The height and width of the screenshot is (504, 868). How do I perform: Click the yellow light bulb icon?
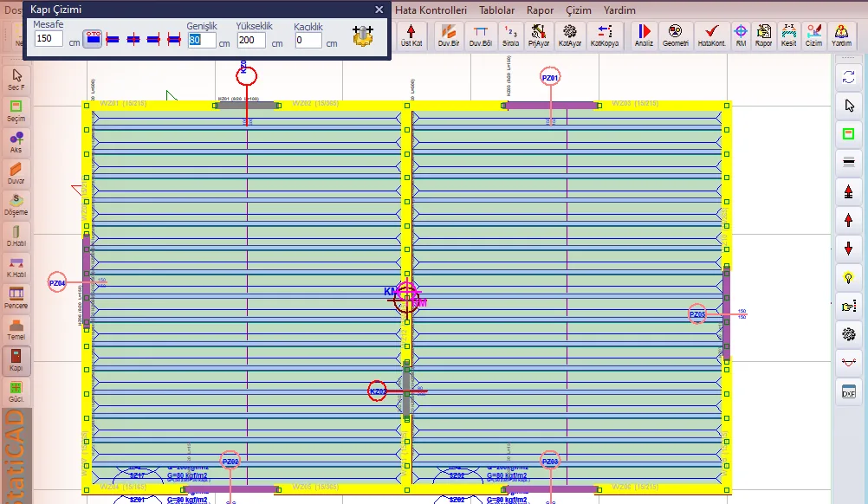[849, 278]
